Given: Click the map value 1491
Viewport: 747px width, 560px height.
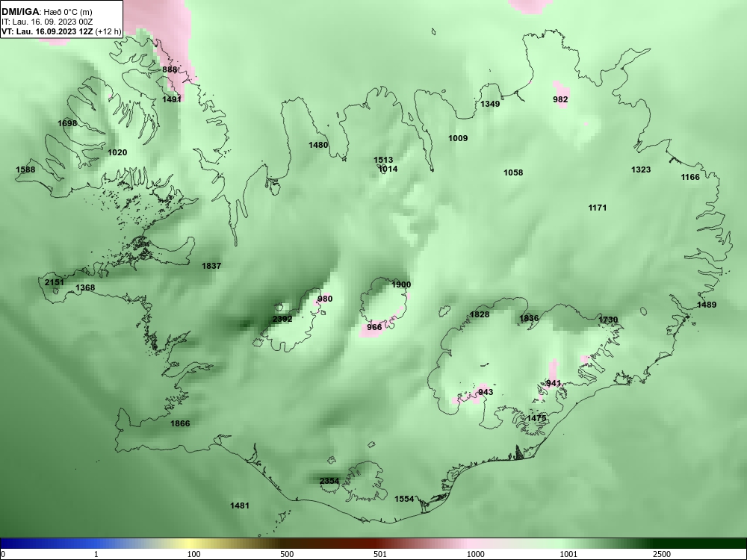Looking at the screenshot, I should (172, 99).
